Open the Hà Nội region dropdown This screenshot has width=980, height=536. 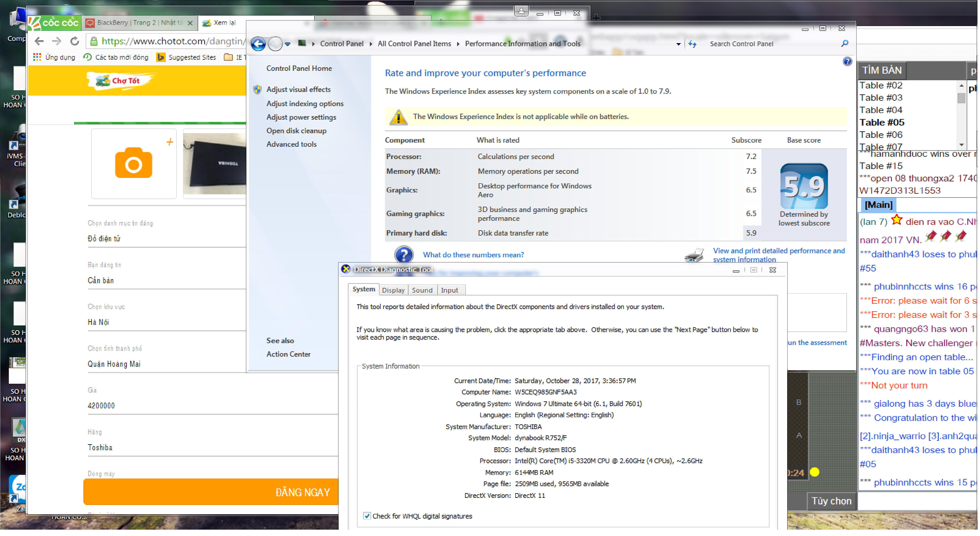coord(167,322)
